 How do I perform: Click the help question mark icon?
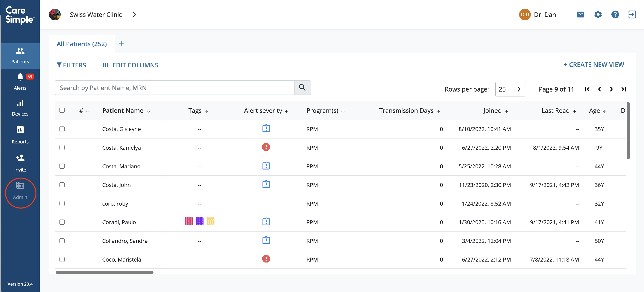pyautogui.click(x=615, y=15)
